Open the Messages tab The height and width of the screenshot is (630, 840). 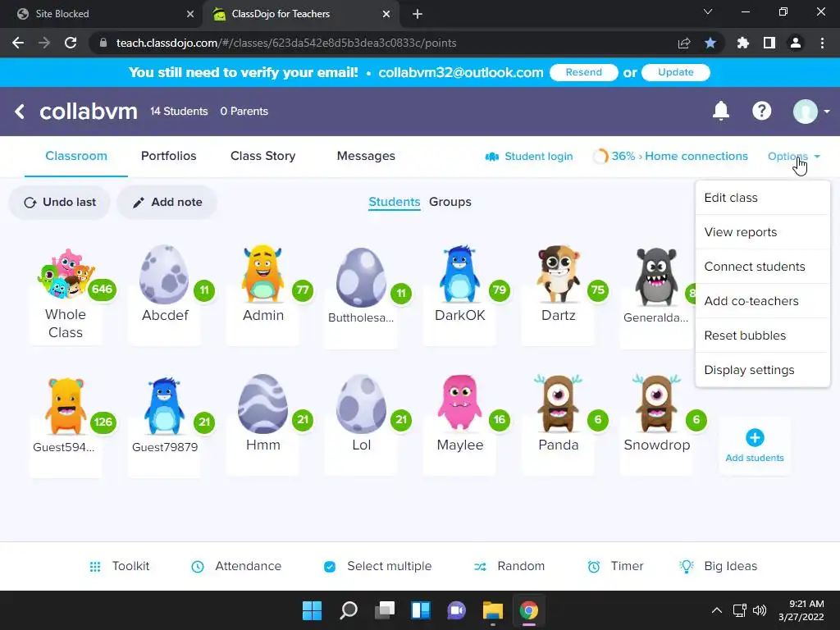tap(366, 156)
